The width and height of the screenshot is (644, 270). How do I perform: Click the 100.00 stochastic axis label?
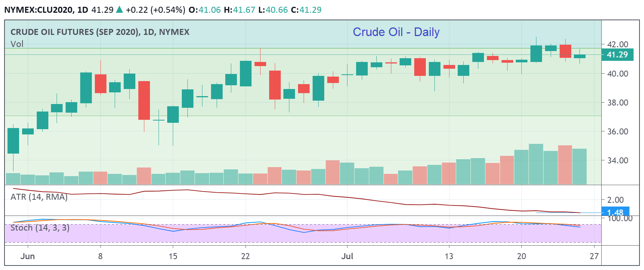[620, 218]
